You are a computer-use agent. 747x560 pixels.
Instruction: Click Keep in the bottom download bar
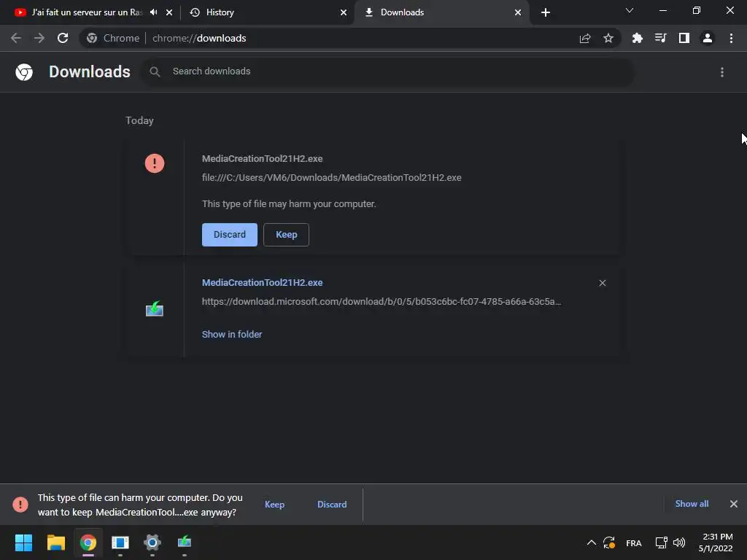tap(274, 505)
